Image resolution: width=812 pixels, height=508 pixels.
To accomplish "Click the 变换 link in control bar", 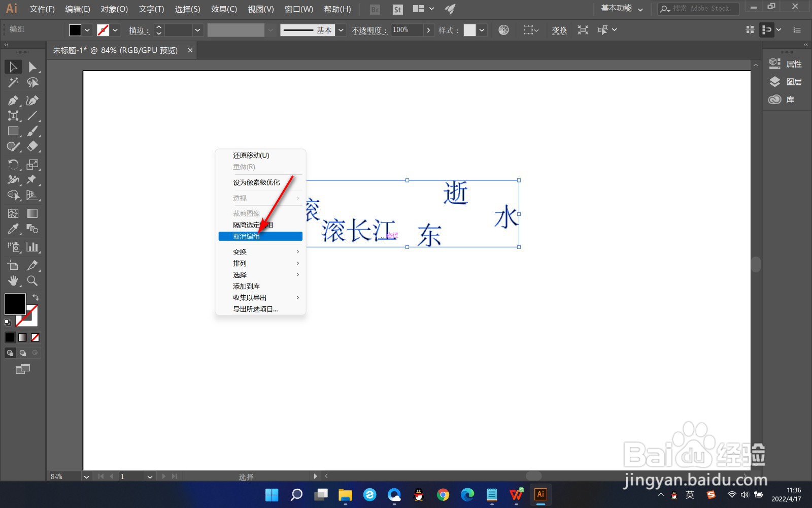I will 559,30.
